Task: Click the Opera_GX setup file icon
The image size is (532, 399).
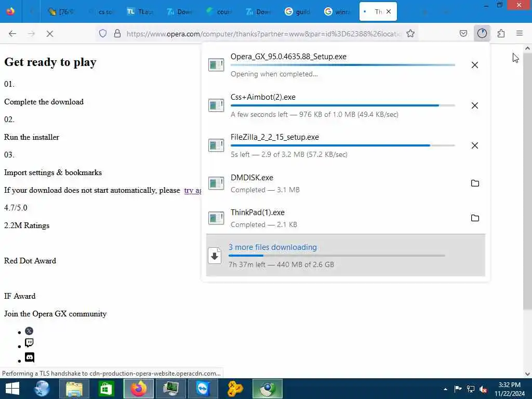Action: 216,65
